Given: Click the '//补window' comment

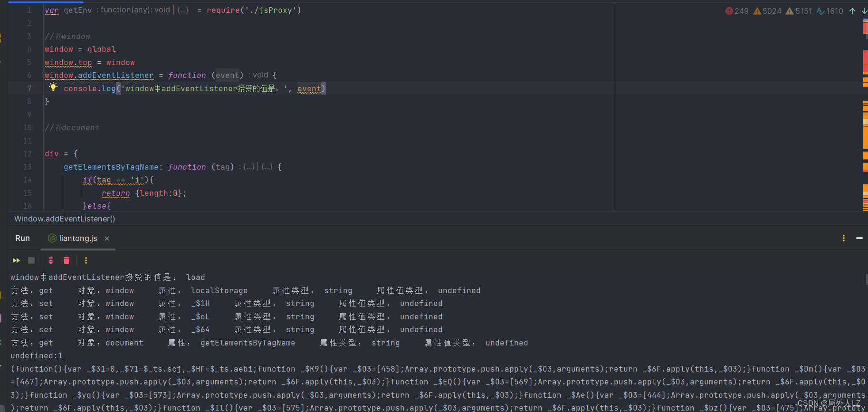Looking at the screenshot, I should (67, 37).
